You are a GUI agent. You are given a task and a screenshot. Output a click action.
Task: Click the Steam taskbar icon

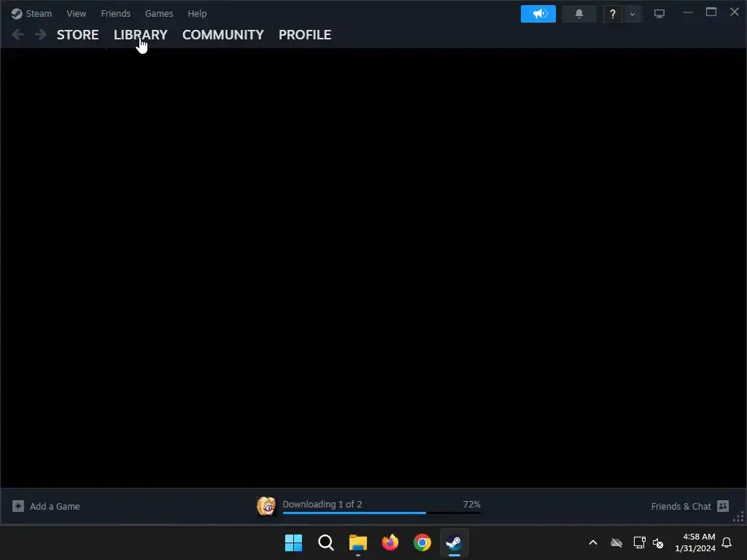pyautogui.click(x=454, y=542)
